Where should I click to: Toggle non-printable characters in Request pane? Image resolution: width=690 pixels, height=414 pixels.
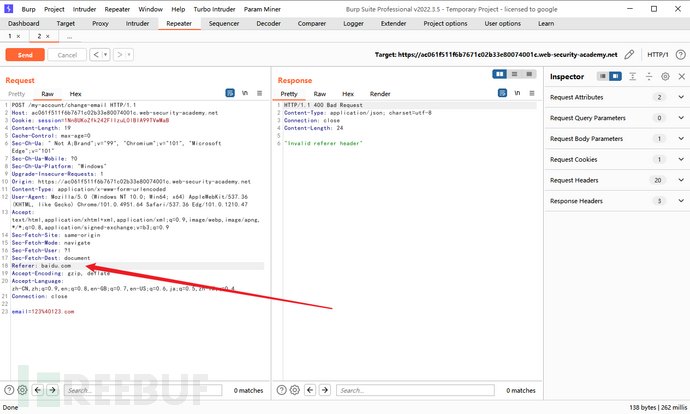pyautogui.click(x=243, y=93)
